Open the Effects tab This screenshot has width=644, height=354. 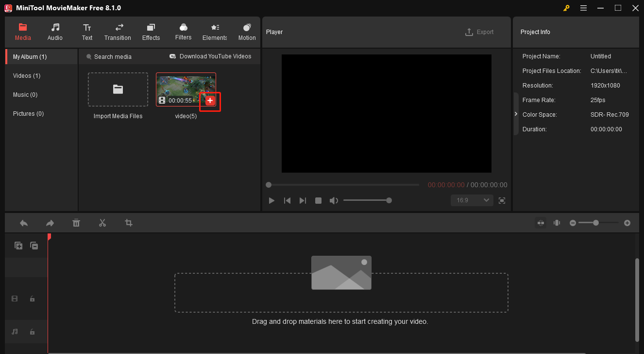click(151, 32)
